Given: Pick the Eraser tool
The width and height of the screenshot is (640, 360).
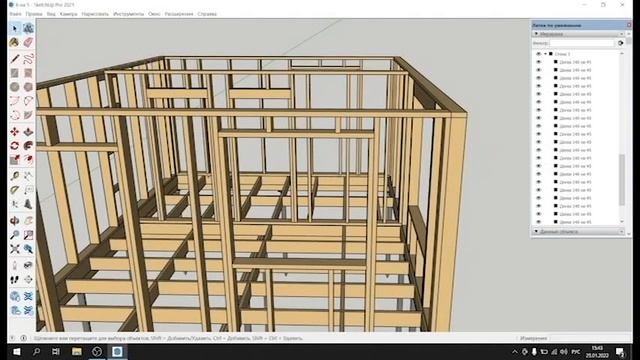Looking at the screenshot, I should click(x=28, y=42).
